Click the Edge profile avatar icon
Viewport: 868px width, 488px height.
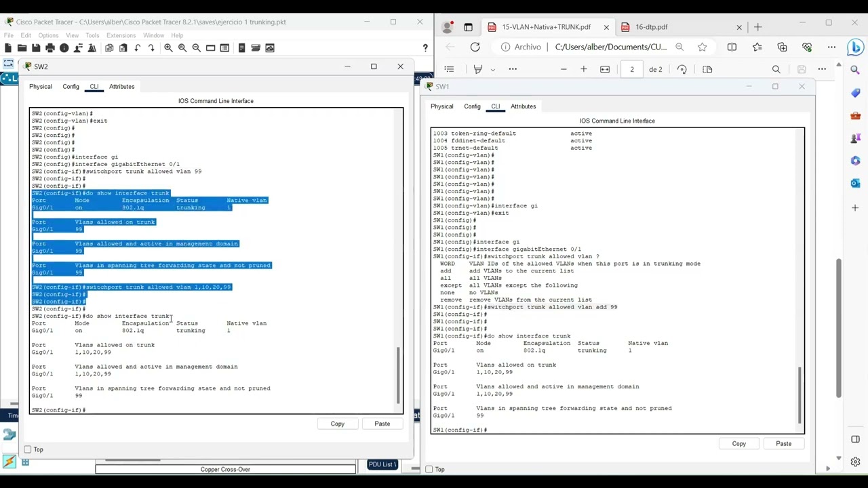[447, 27]
